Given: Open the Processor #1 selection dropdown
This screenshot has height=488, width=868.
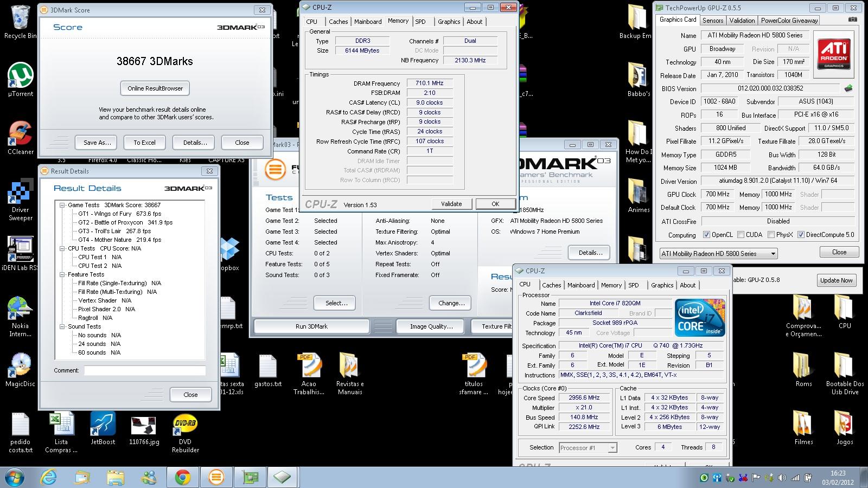Looking at the screenshot, I should tap(588, 448).
